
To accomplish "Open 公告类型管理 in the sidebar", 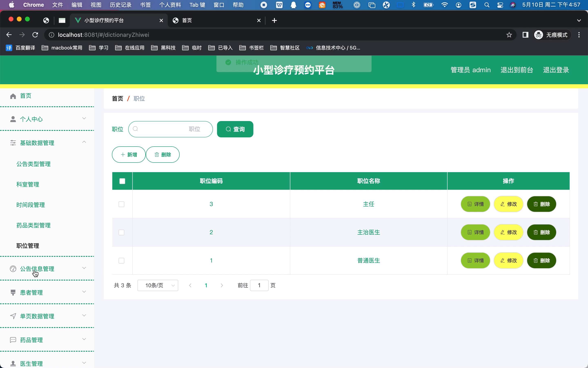I will click(x=33, y=164).
